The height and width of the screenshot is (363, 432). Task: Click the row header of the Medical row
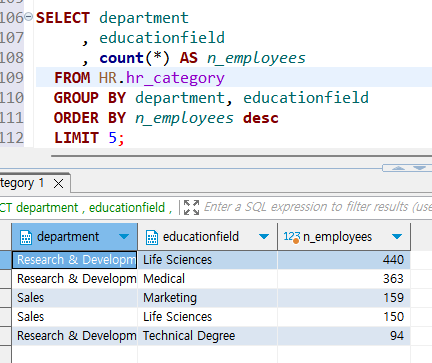click(6, 279)
